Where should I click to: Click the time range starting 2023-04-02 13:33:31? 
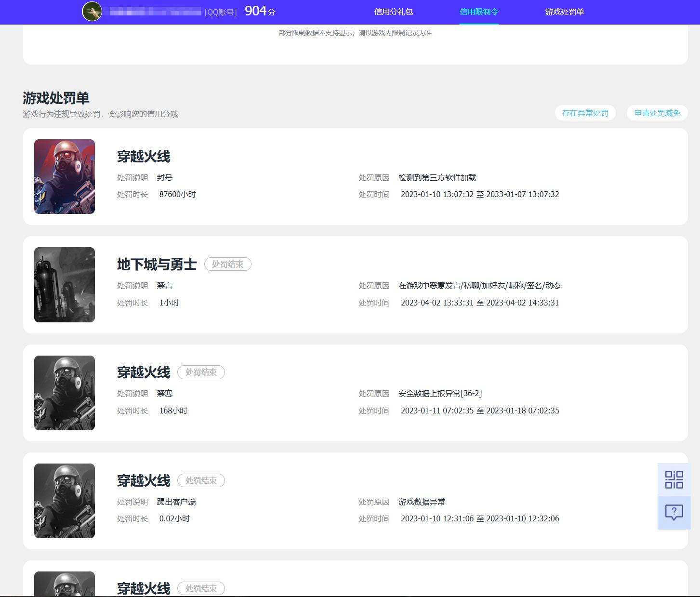point(480,303)
